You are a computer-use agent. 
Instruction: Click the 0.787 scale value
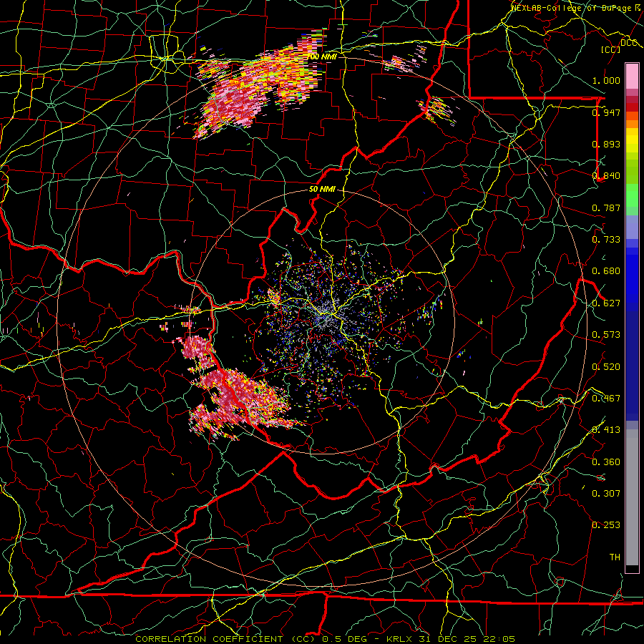pos(606,208)
